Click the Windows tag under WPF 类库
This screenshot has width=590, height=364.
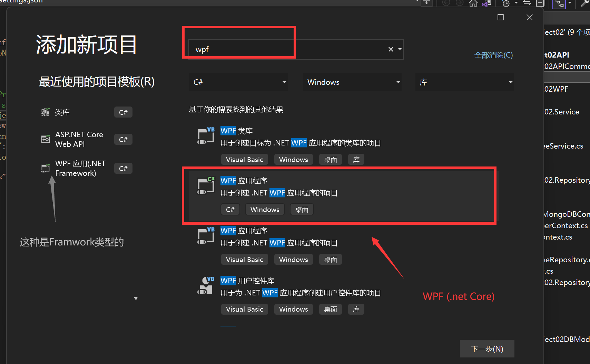[x=294, y=160]
